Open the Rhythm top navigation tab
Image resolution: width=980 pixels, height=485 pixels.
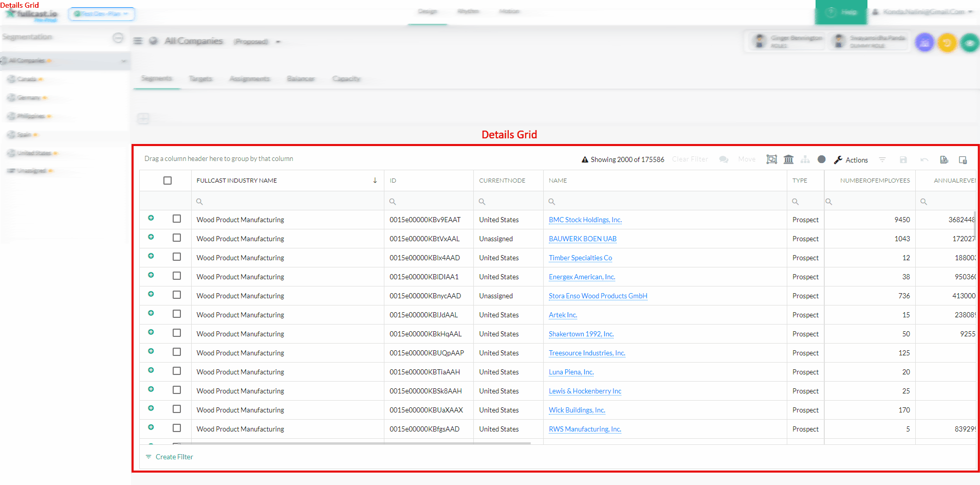click(x=468, y=11)
